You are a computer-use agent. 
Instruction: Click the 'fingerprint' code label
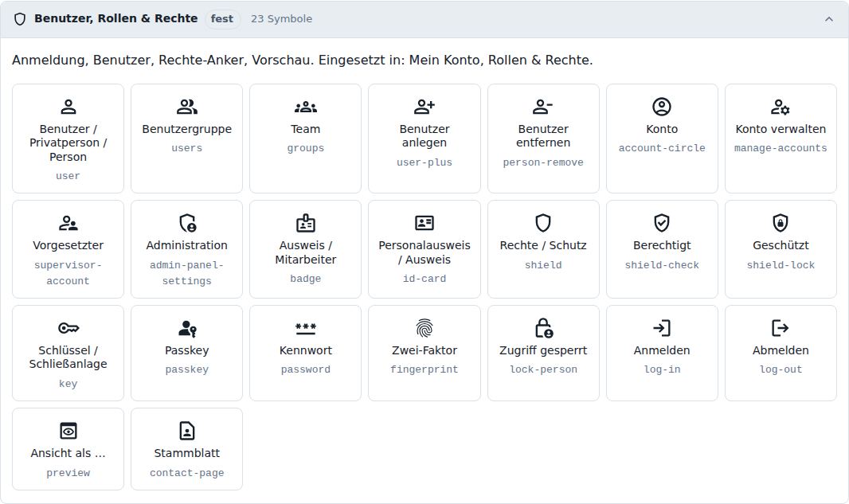pos(424,369)
